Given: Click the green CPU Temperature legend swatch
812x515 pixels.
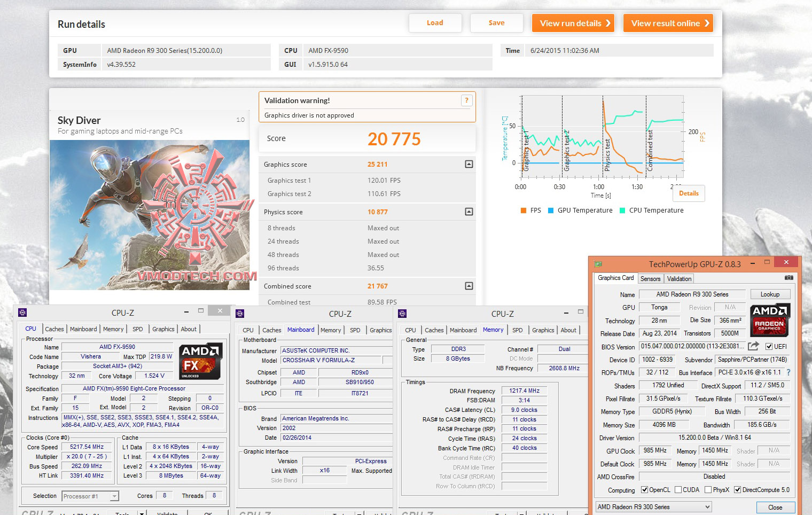Looking at the screenshot, I should [x=622, y=210].
